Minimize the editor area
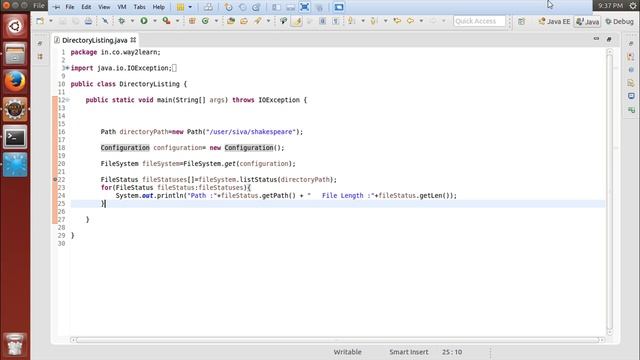640x360 pixels. pos(596,39)
